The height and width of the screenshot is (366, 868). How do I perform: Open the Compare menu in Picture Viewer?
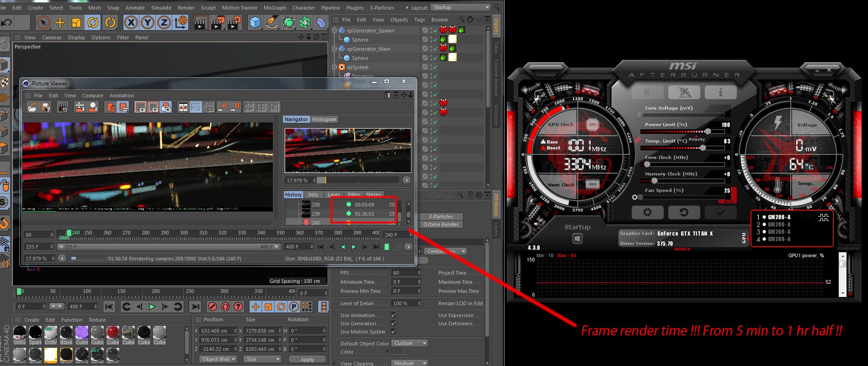(x=93, y=95)
